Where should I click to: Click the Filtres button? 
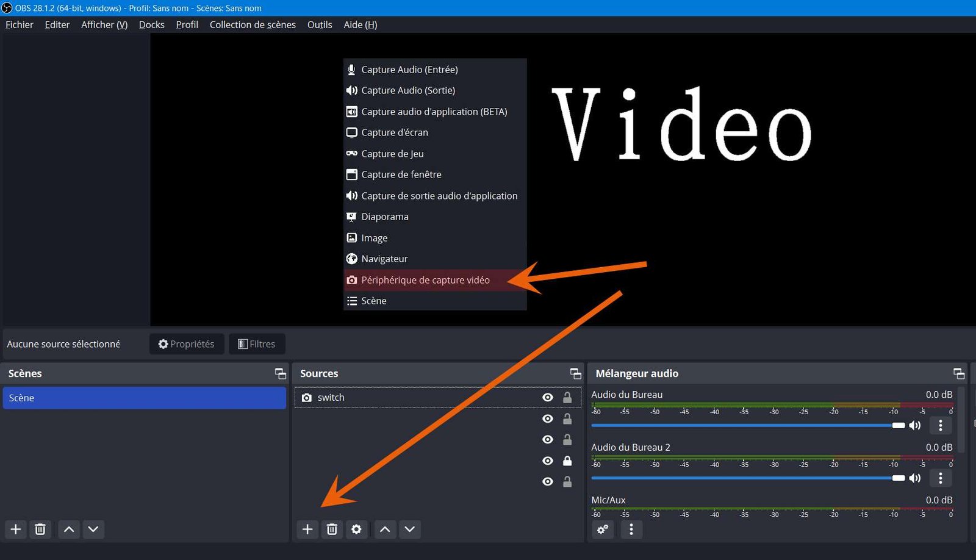pyautogui.click(x=257, y=344)
